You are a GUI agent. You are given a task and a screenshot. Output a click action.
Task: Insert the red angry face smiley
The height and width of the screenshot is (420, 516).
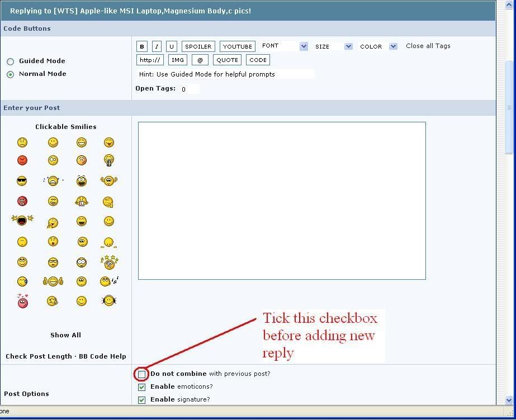coord(22,161)
